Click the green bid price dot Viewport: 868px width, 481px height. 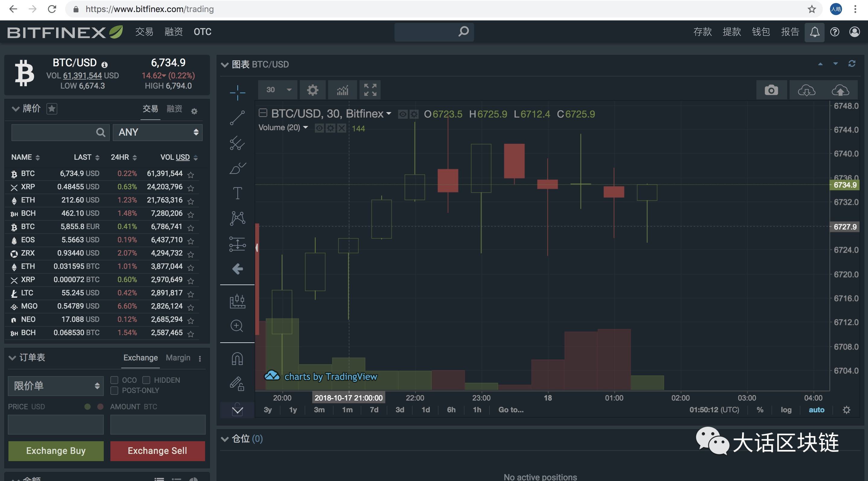87,407
